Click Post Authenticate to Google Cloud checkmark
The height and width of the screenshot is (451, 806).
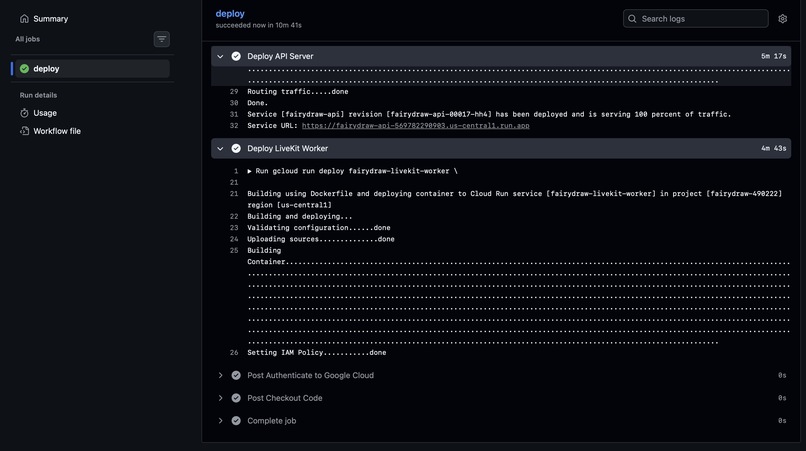tap(236, 375)
